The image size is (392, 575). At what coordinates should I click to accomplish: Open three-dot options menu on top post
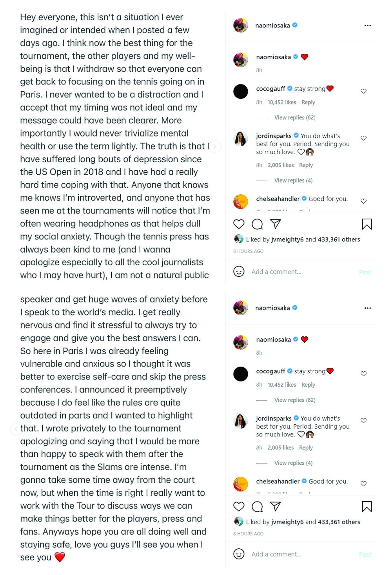click(x=367, y=26)
